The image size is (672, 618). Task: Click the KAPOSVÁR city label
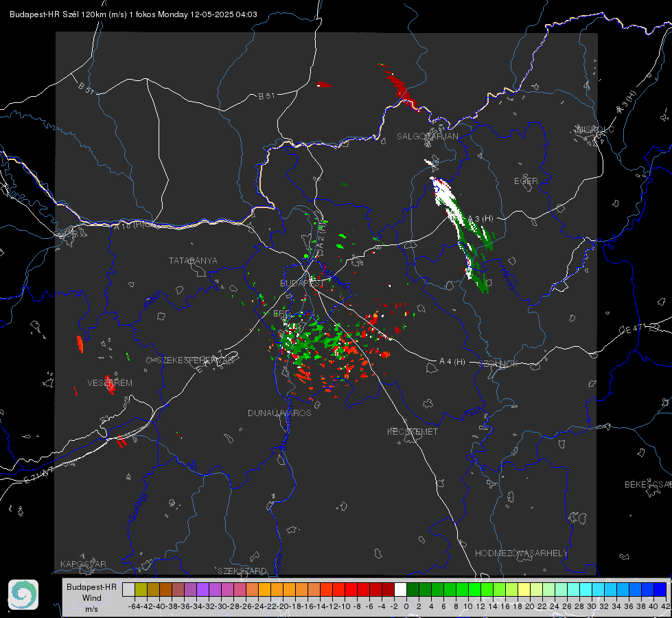(x=83, y=564)
